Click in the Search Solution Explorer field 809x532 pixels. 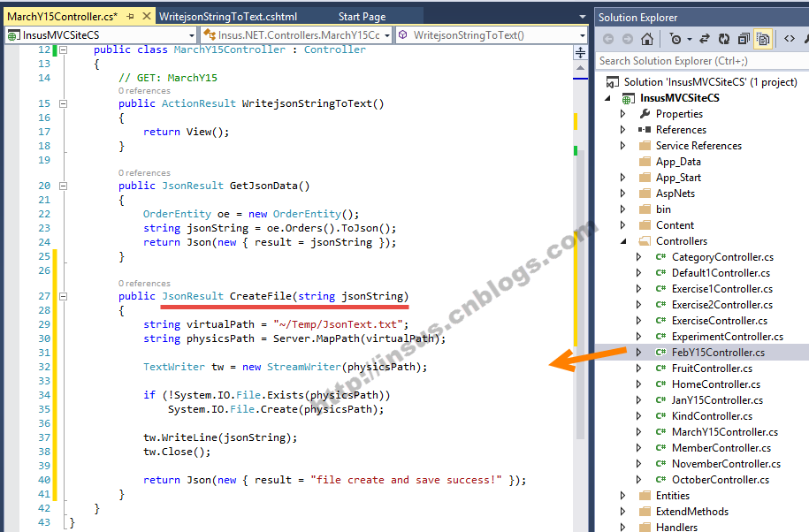(702, 61)
